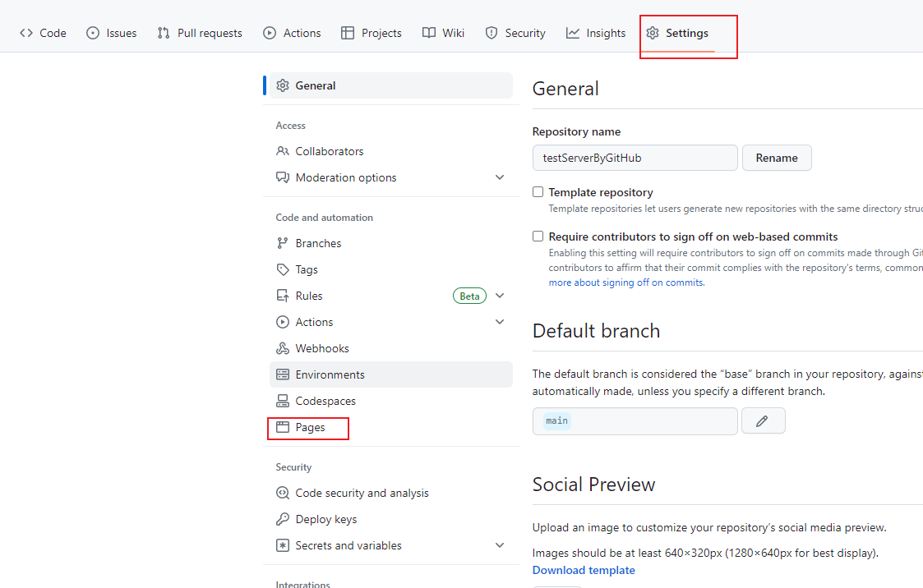Open the Download template link
The width and height of the screenshot is (923, 588).
[x=584, y=570]
